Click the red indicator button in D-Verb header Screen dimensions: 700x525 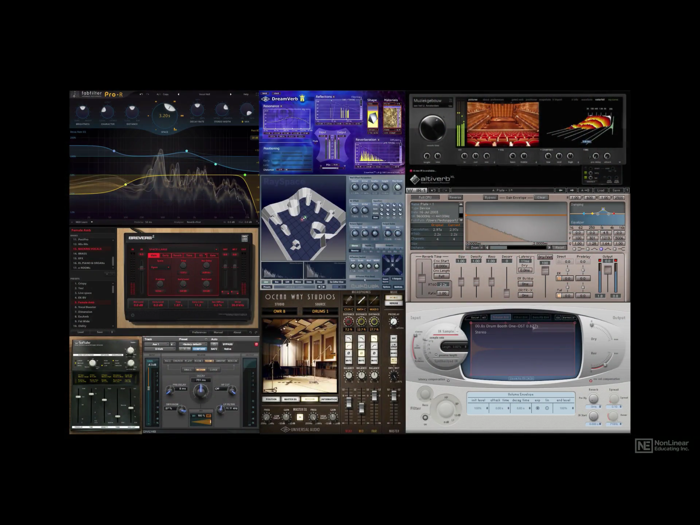256,344
